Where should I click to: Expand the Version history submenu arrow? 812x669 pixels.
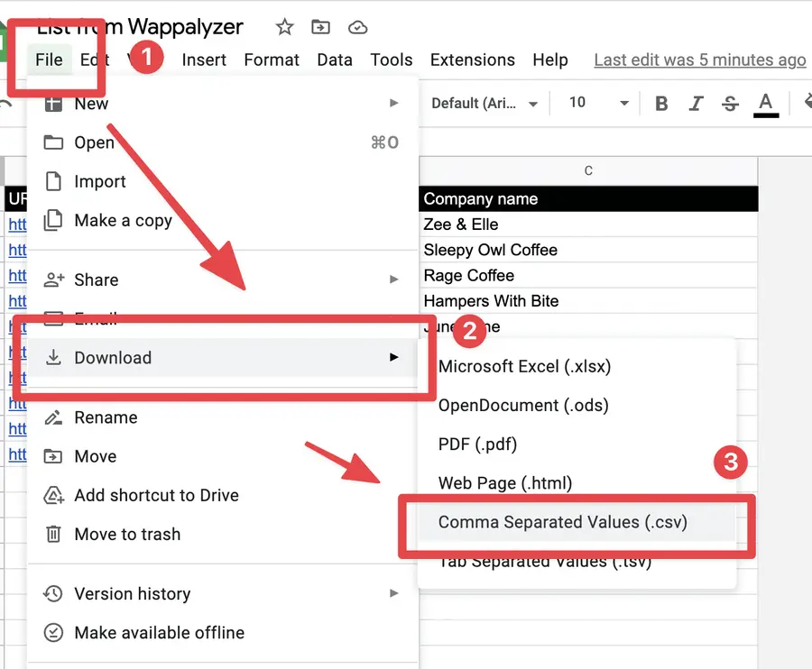click(394, 593)
